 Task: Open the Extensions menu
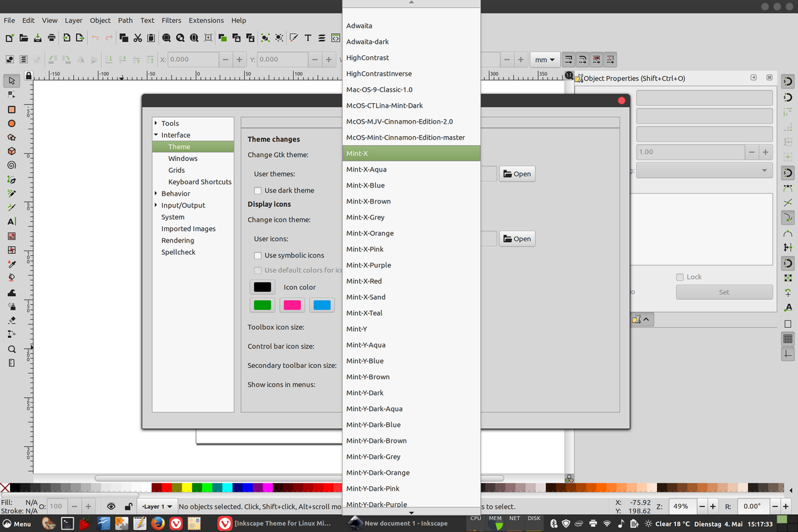pyautogui.click(x=206, y=21)
